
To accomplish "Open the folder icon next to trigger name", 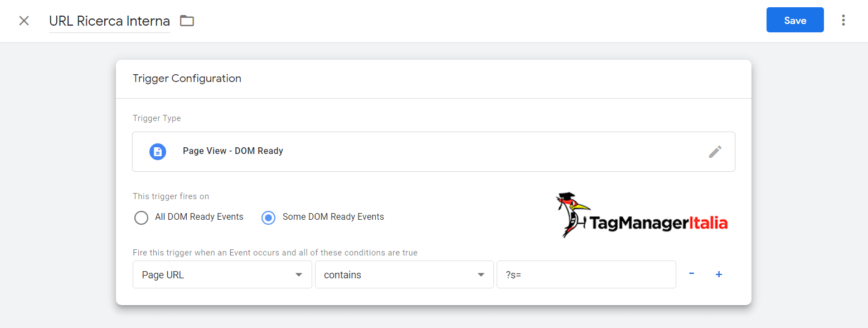I will click(x=187, y=21).
